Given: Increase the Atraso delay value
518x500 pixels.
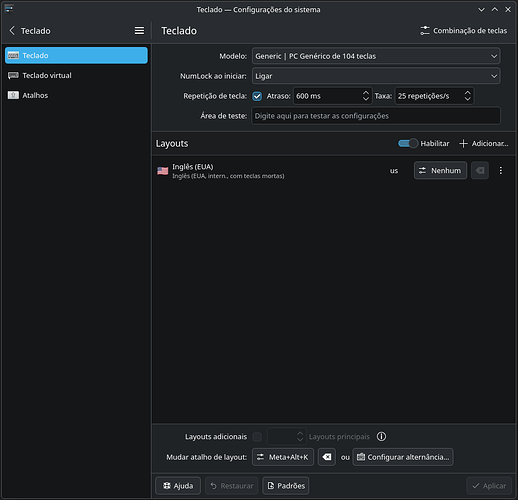Looking at the screenshot, I should point(366,93).
